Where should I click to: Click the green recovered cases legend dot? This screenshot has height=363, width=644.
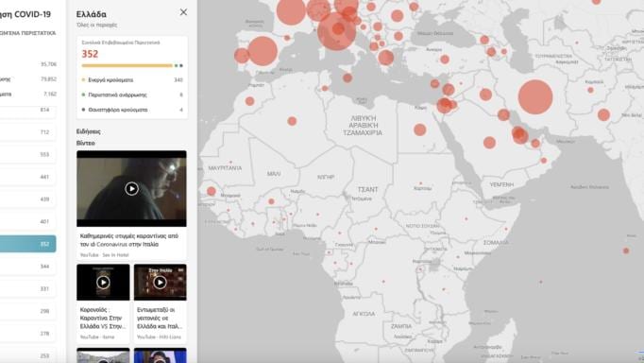point(84,95)
